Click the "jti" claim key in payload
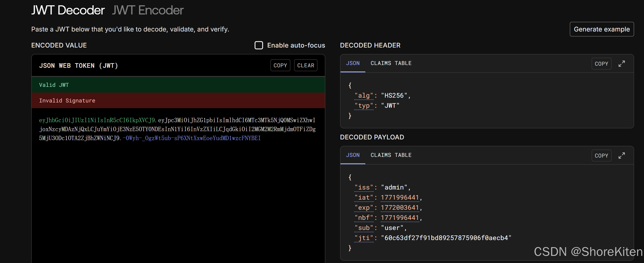Viewport: 644px width, 263px height. [x=364, y=238]
